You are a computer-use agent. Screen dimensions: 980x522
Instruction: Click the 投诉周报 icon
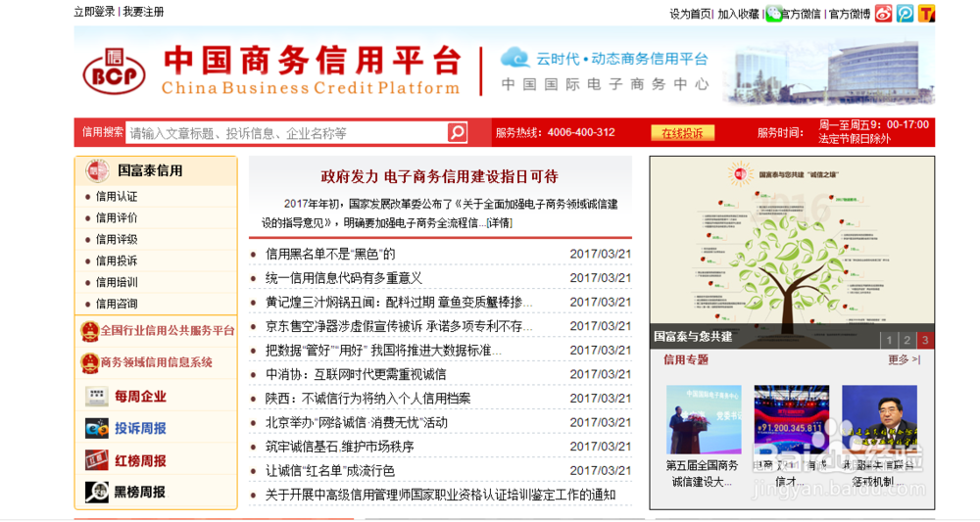click(x=97, y=428)
